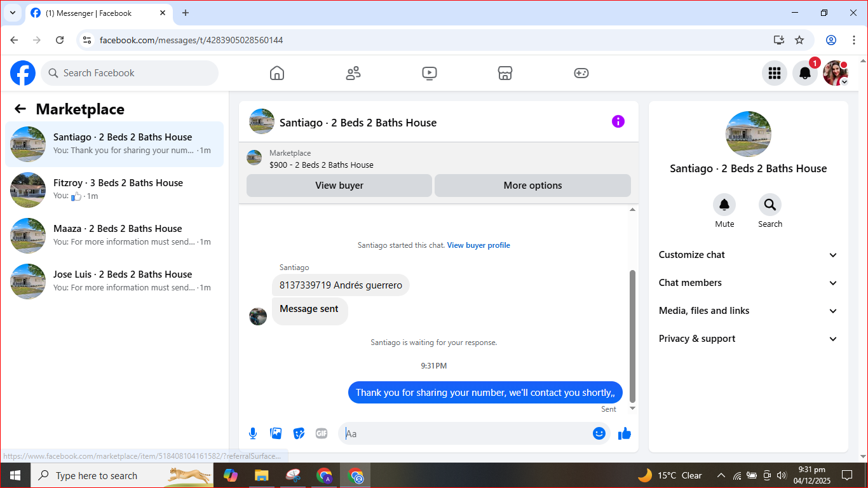
Task: Open a new browser tab
Action: click(186, 13)
